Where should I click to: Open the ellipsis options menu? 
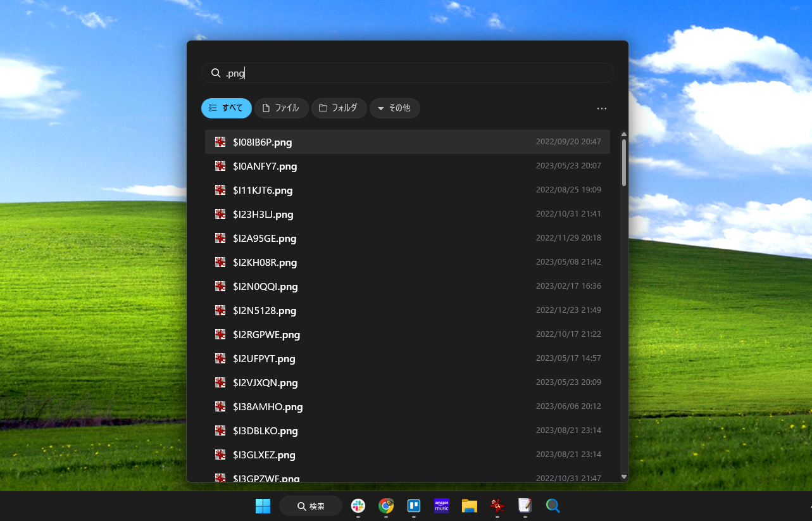601,108
